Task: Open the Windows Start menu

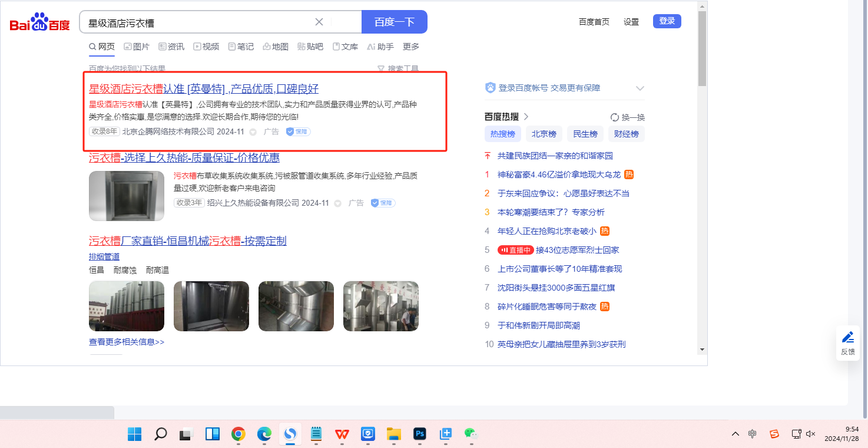Action: (x=134, y=434)
